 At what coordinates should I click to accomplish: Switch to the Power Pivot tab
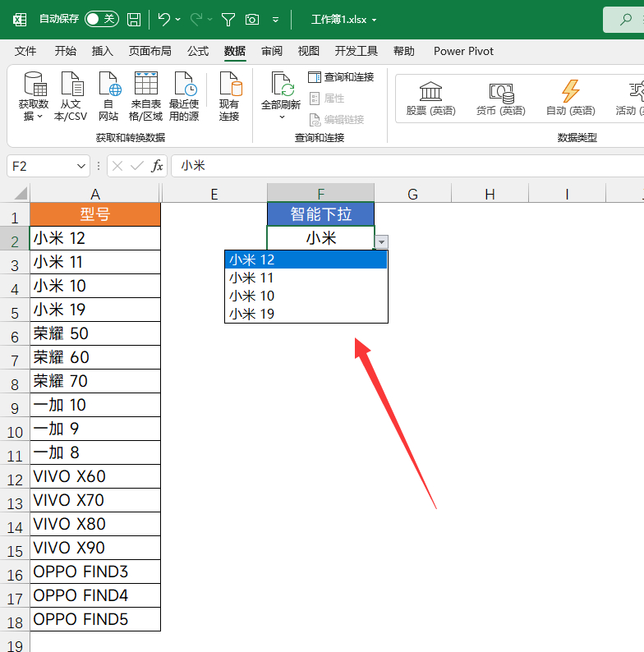coord(463,51)
